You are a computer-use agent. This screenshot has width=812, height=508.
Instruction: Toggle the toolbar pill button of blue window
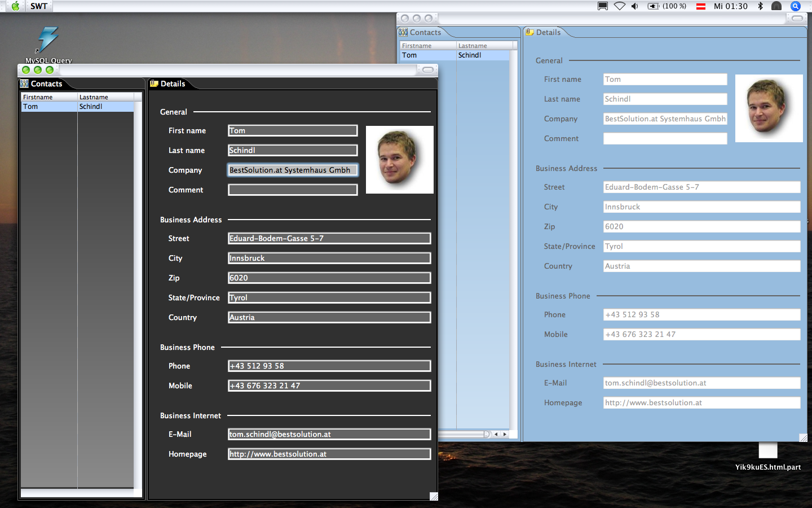pos(797,19)
